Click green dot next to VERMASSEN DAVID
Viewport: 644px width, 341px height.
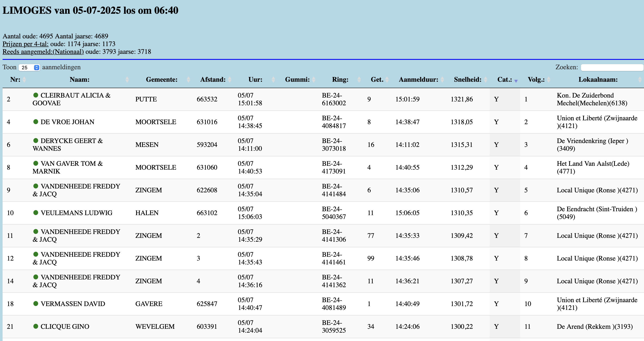[x=36, y=303]
